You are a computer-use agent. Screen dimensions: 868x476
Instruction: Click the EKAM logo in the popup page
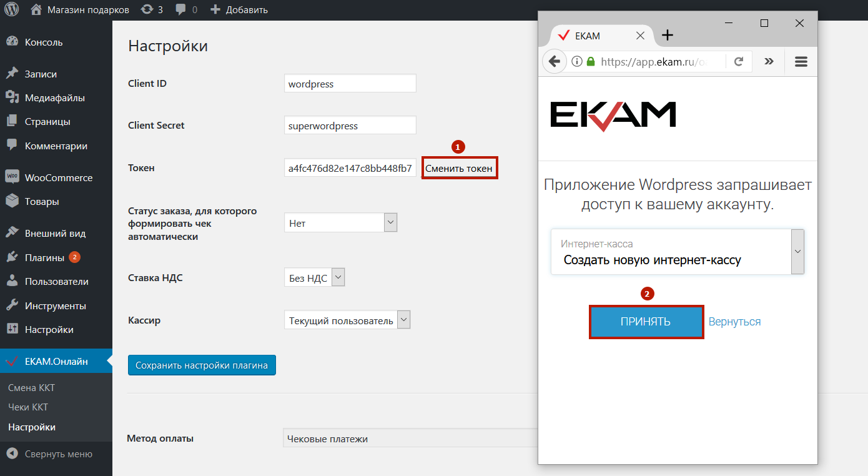(613, 116)
